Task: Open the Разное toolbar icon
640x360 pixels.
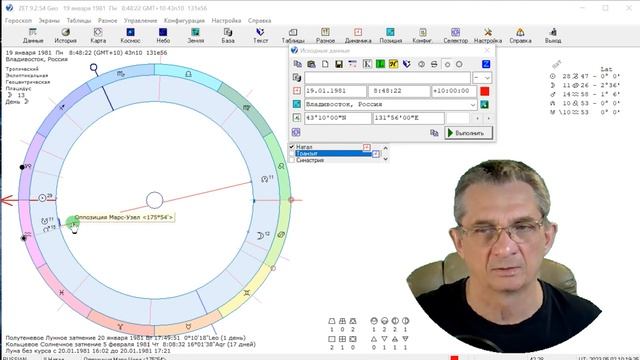Action: click(x=325, y=36)
